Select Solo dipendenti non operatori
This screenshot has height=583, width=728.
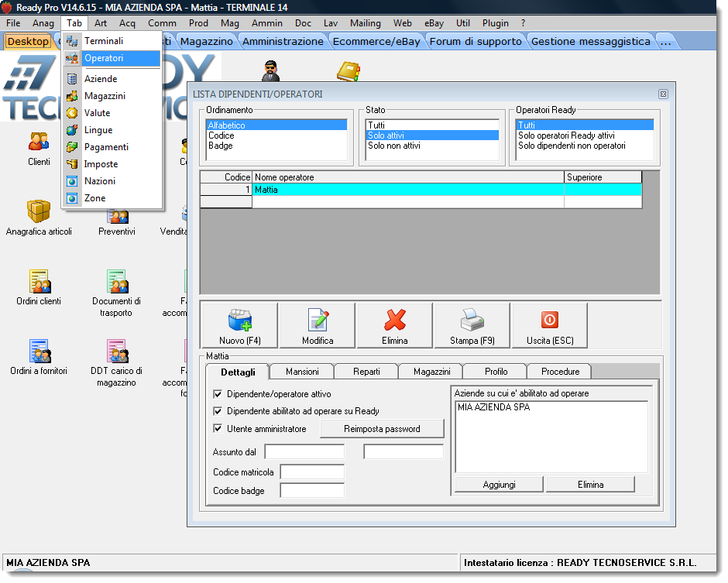pos(584,146)
